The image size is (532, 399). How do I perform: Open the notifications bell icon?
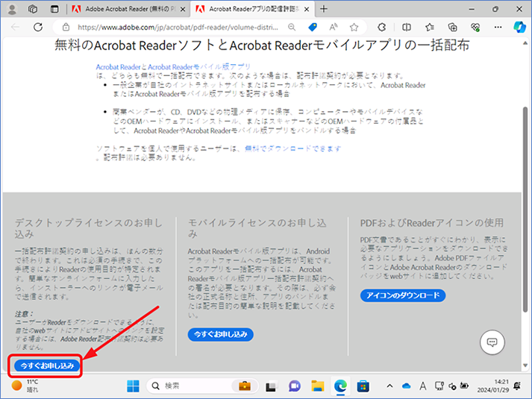point(517,386)
